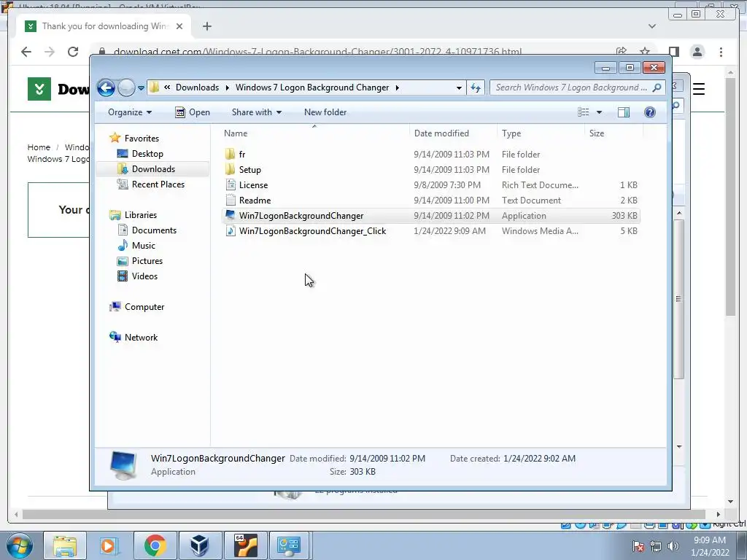Sort by Date modified column

coord(453,133)
